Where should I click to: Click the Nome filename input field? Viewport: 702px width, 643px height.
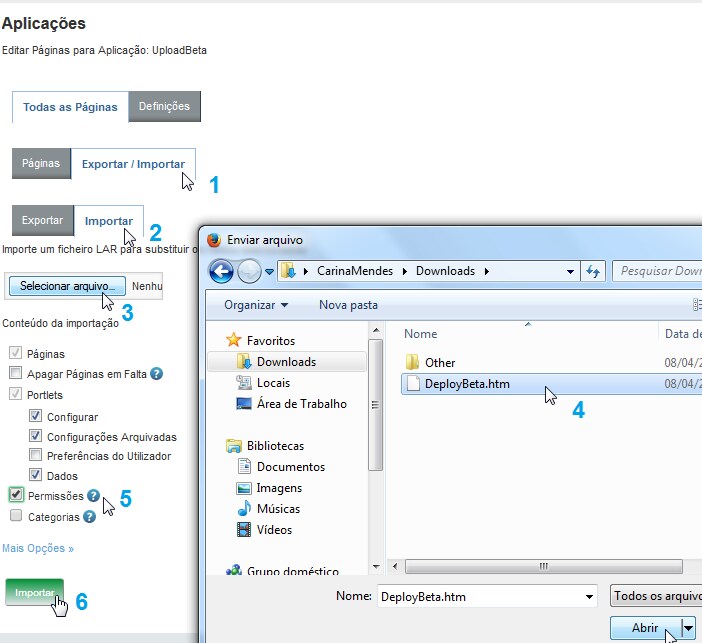point(481,596)
